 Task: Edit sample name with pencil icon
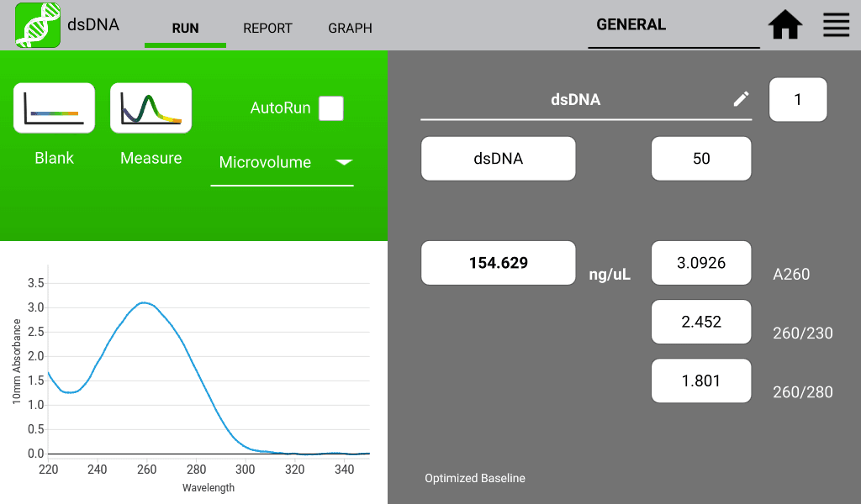[741, 99]
